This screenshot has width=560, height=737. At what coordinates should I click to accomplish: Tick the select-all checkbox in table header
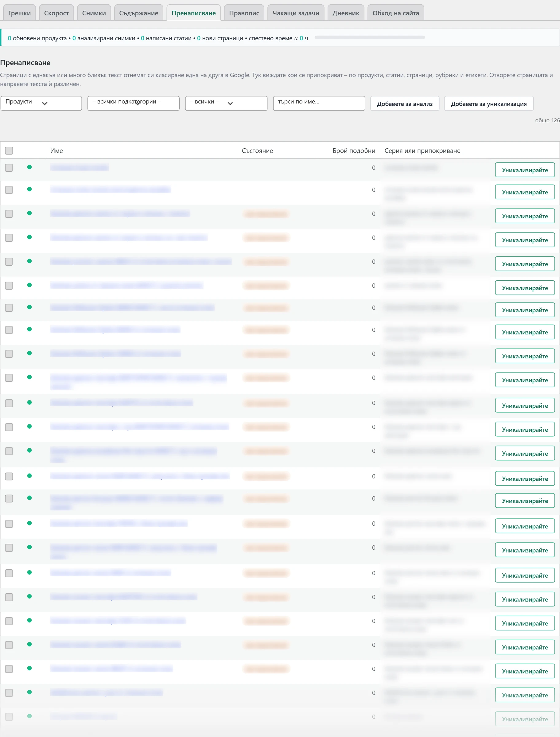coord(9,151)
